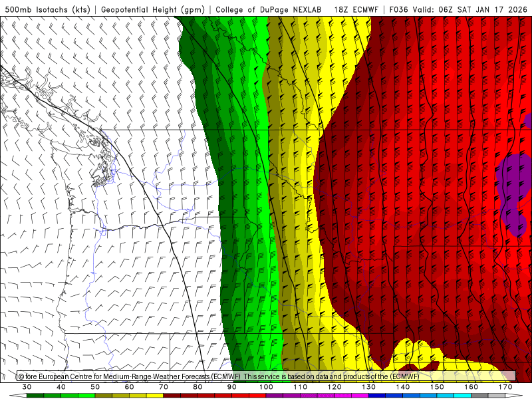Click the 100 tick label on color bar

267,387
